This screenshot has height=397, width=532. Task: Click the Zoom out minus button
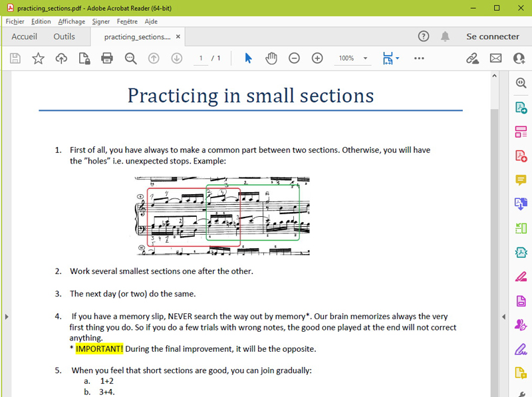pos(294,59)
